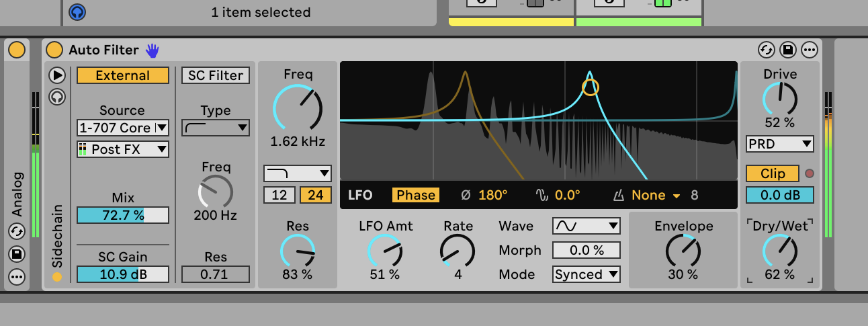Click the number 8 after None

[695, 195]
